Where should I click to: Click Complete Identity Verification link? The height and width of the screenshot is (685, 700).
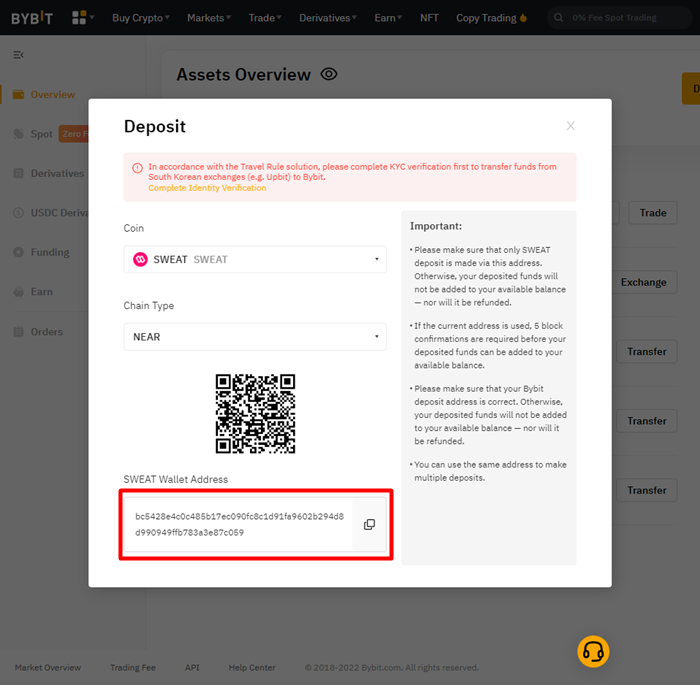[207, 188]
